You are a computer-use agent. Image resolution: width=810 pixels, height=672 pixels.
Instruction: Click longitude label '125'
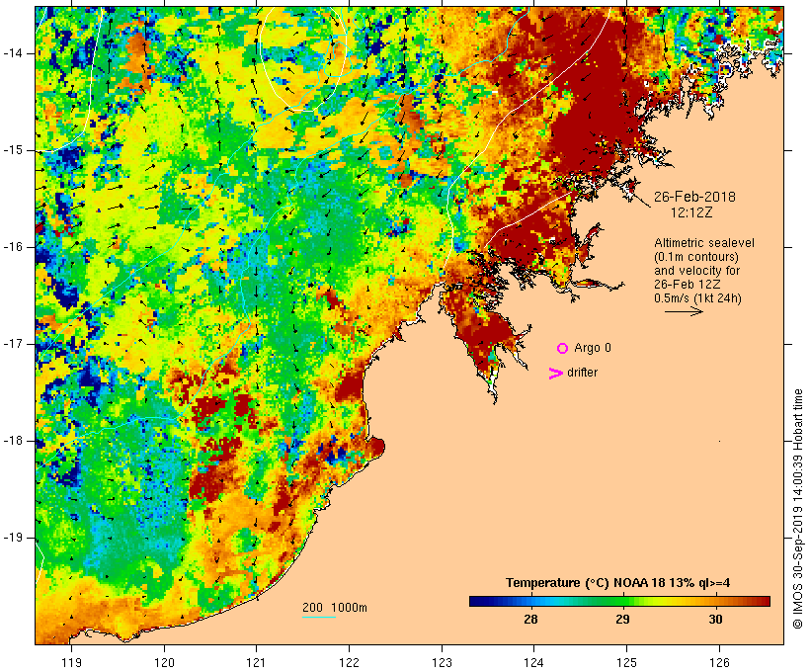627,662
